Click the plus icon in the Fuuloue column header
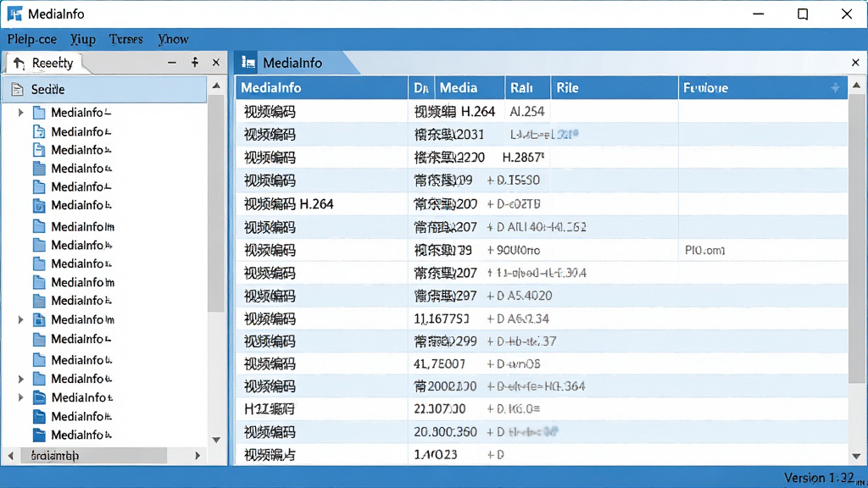 pos(835,87)
